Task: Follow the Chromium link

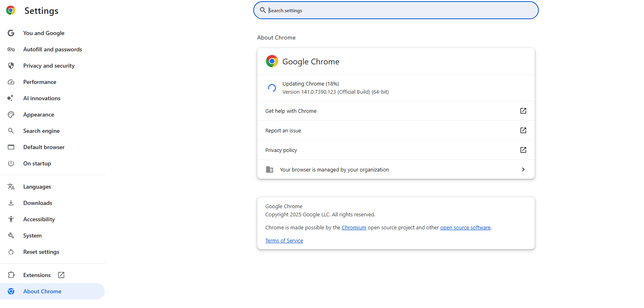Action: tap(354, 228)
